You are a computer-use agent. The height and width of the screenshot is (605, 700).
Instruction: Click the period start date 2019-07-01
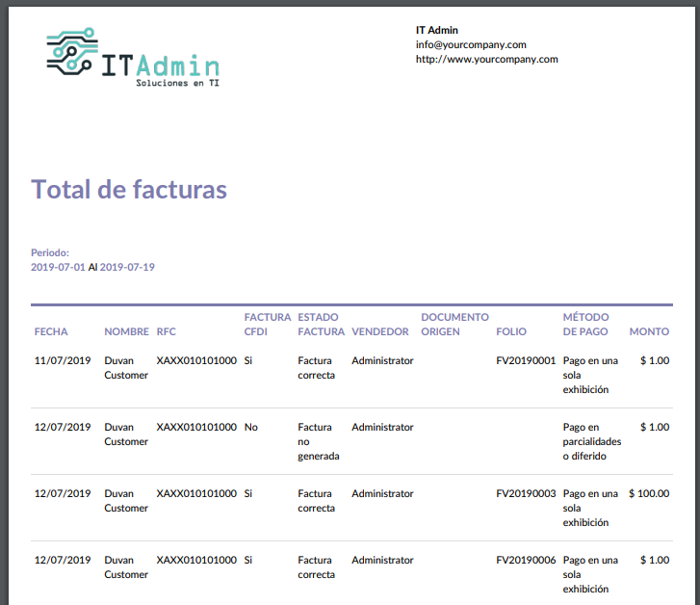point(58,267)
